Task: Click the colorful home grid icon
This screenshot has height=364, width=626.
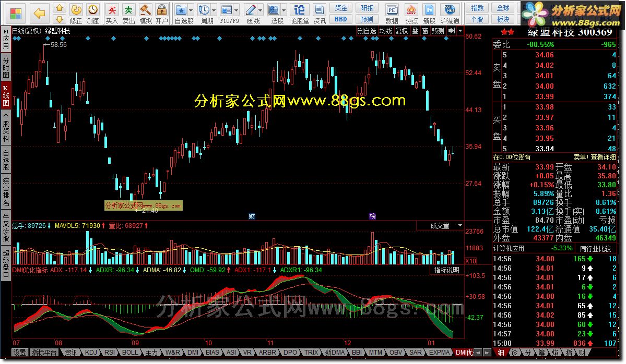Action: 16,14
